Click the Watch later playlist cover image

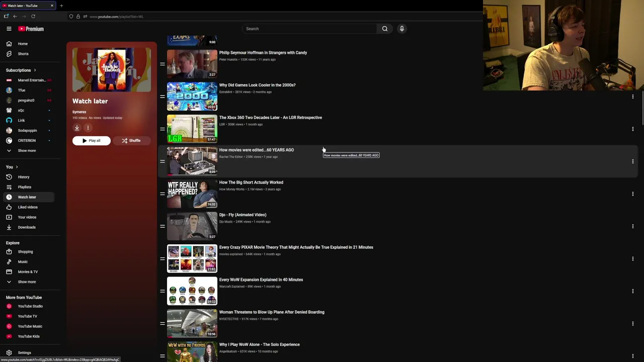[x=112, y=70]
